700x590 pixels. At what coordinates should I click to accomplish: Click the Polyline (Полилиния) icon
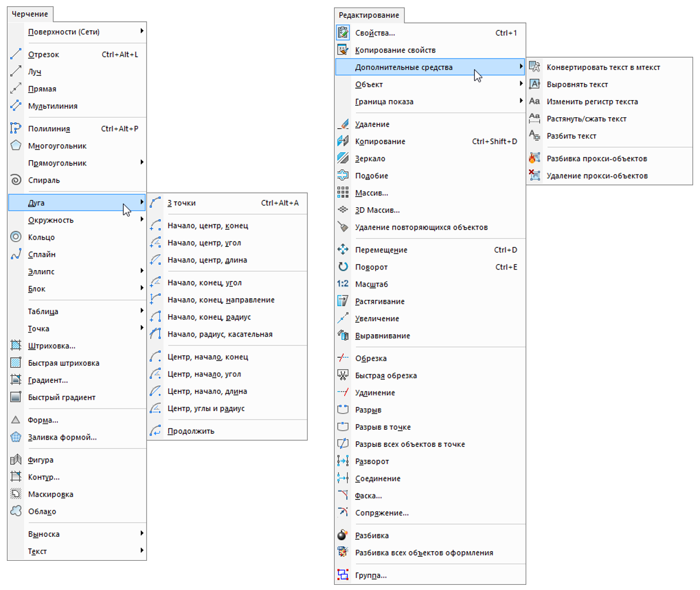click(x=16, y=129)
